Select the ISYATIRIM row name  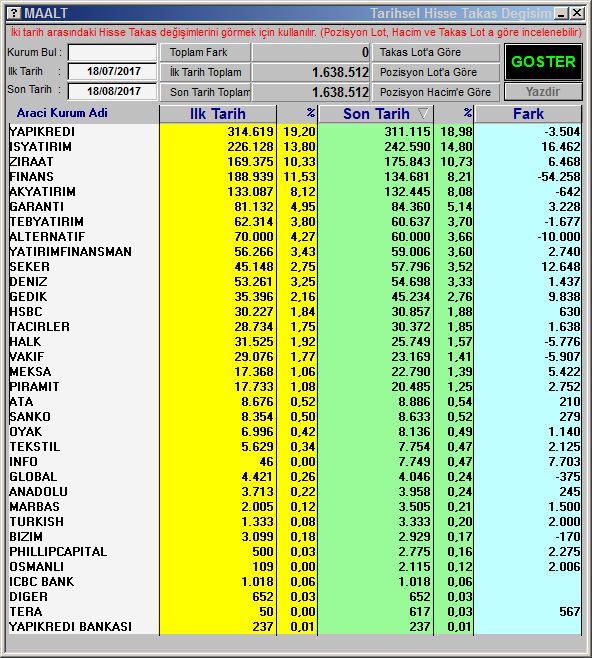click(40, 147)
